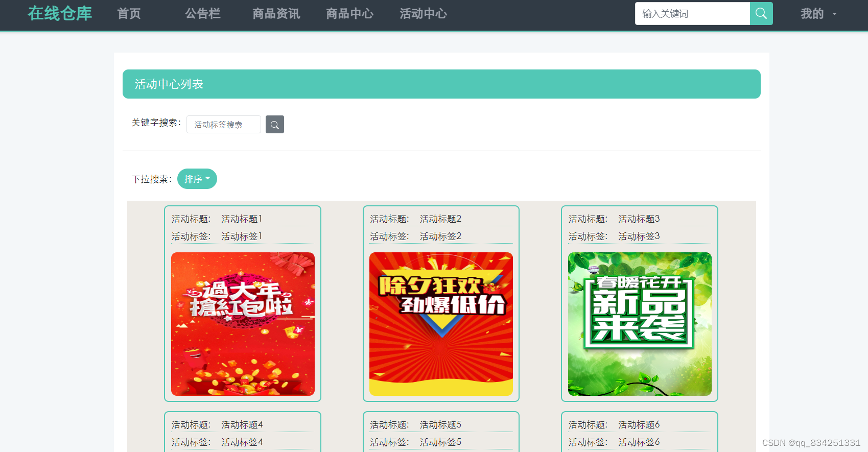Click the 活动标题6 text
This screenshot has height=452, width=868.
(639, 425)
